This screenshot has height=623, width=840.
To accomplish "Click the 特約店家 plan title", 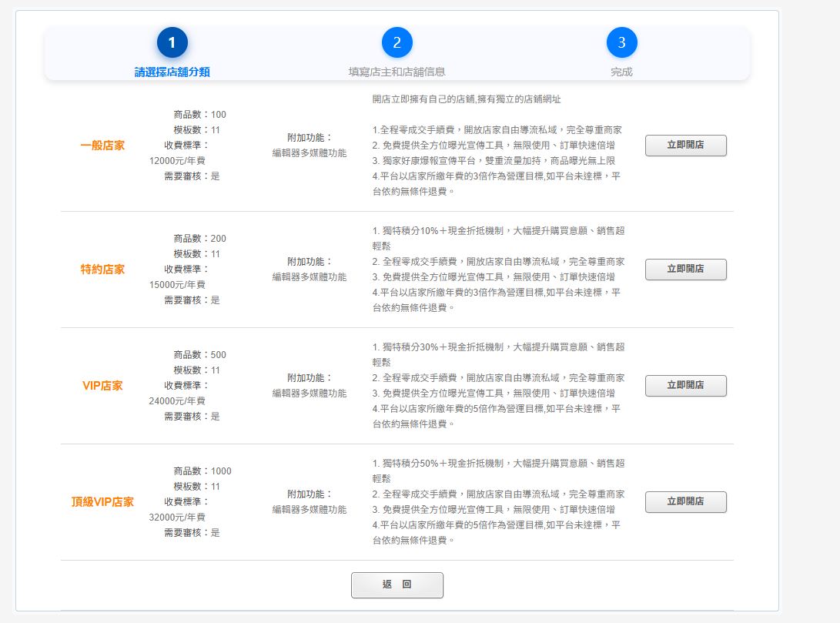I will (102, 269).
